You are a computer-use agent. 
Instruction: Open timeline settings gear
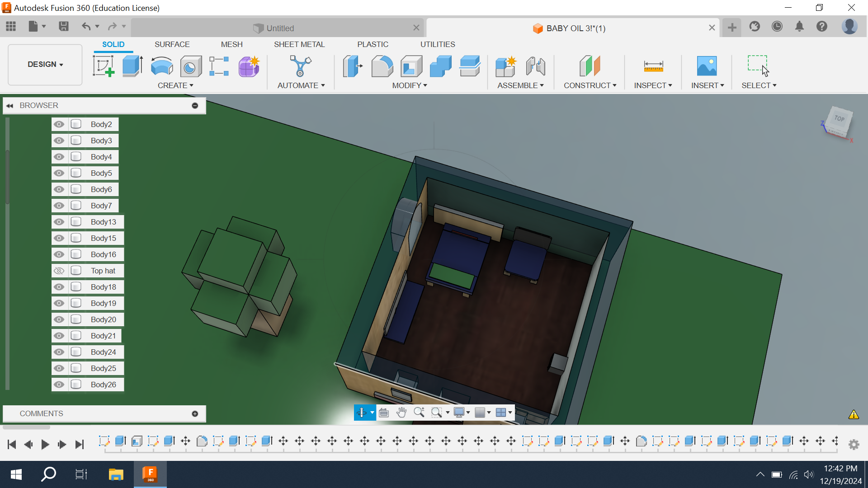[x=854, y=445]
